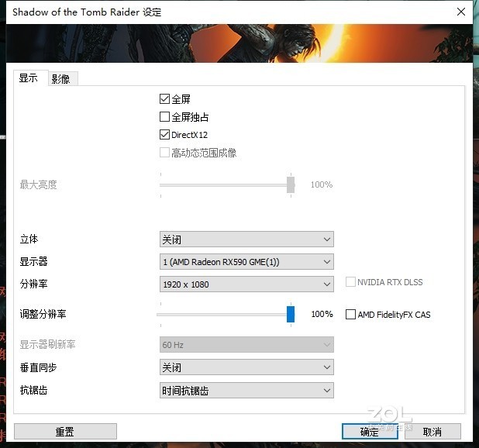Expand the 分辨率 dropdown showing 1920 x 1080

coord(246,284)
